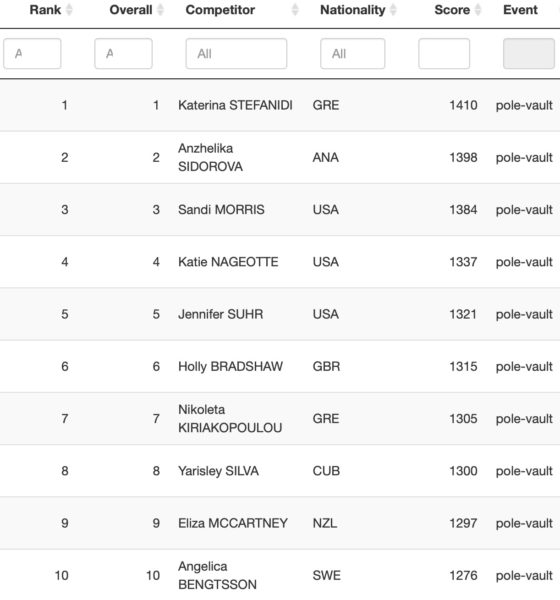Select Sandi MORRIS competitor name
Viewport: 560px width, 600px height.
pos(221,210)
